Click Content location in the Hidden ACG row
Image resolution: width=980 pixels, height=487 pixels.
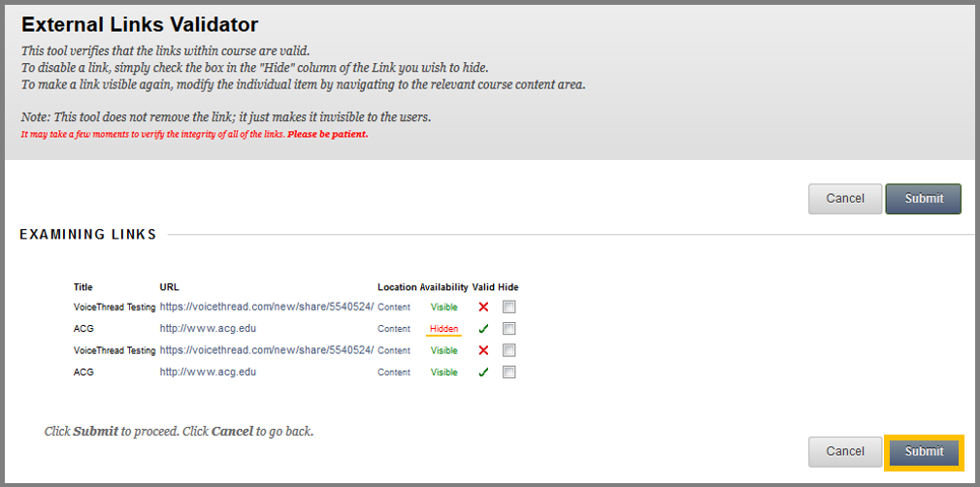pos(394,329)
